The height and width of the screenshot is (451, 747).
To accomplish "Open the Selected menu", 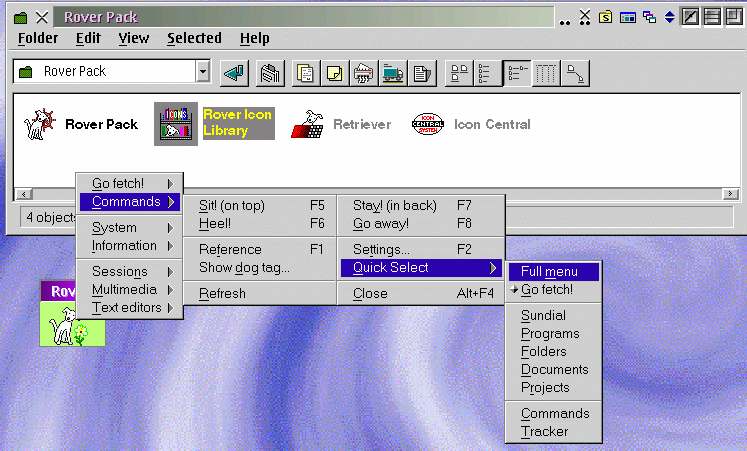I will click(194, 38).
